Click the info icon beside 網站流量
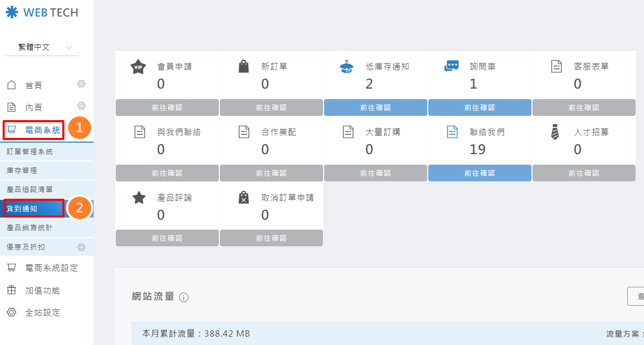 [184, 297]
